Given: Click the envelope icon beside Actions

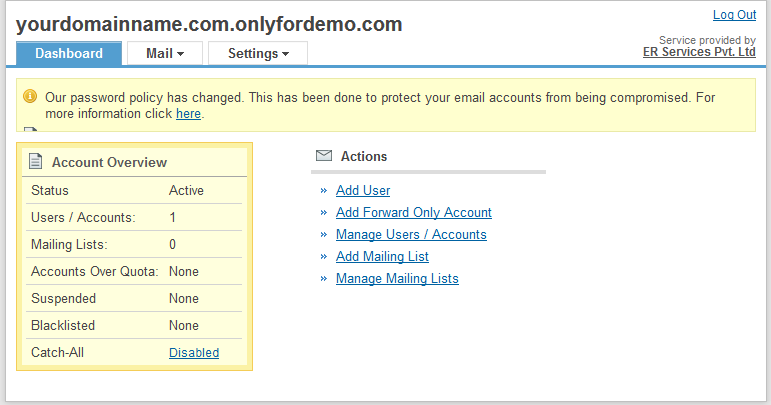Looking at the screenshot, I should (324, 156).
